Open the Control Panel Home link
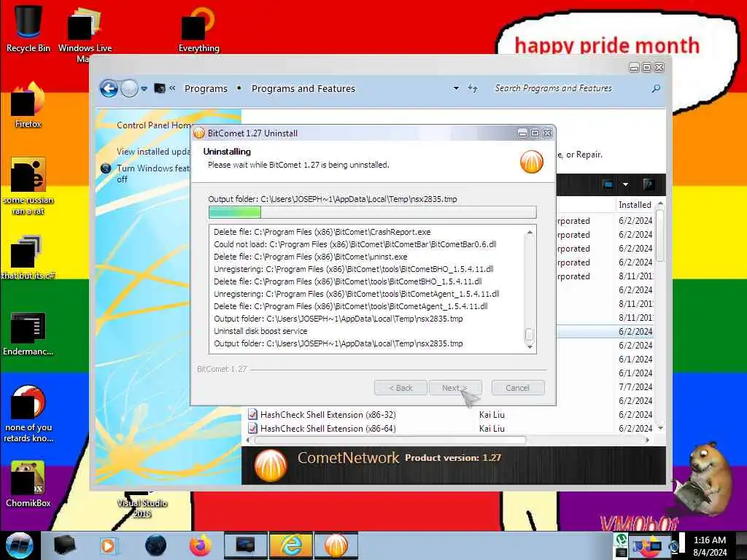This screenshot has width=747, height=560. [154, 125]
